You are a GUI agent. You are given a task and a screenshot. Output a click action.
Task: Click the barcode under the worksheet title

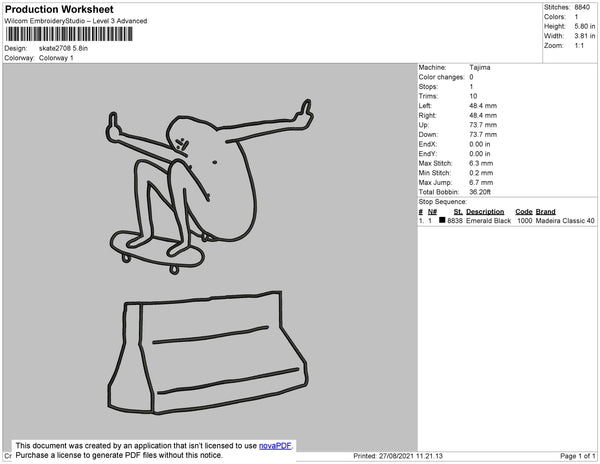[x=69, y=34]
